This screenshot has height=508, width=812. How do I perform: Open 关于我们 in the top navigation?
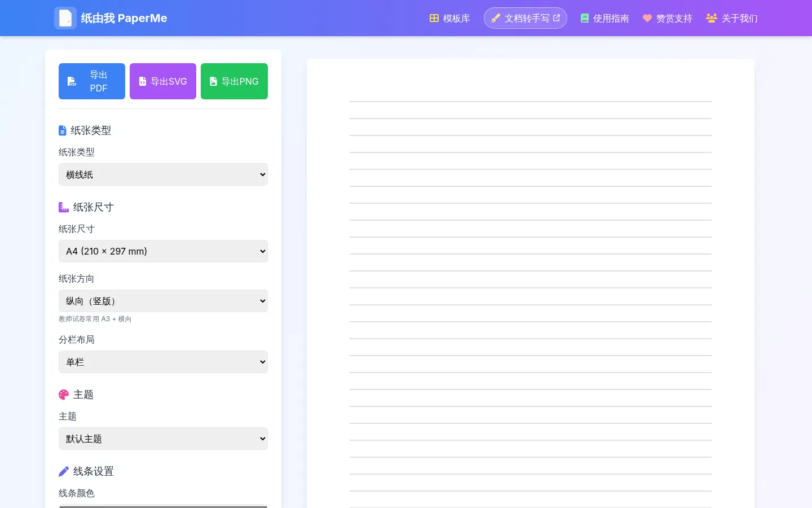pyautogui.click(x=732, y=18)
